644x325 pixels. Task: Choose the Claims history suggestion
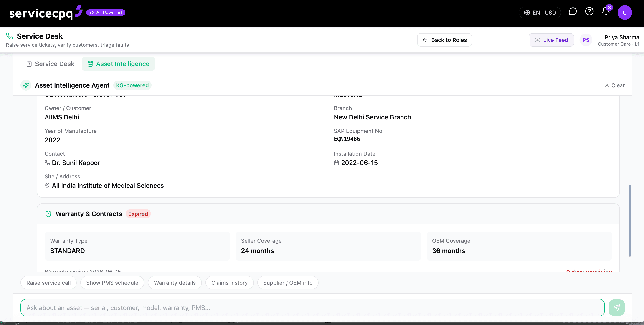230,283
